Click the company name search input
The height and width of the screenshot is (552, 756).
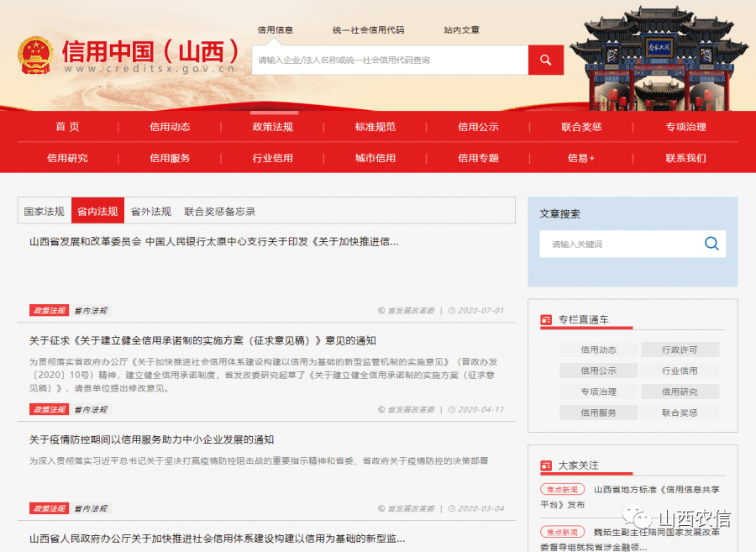tap(390, 60)
